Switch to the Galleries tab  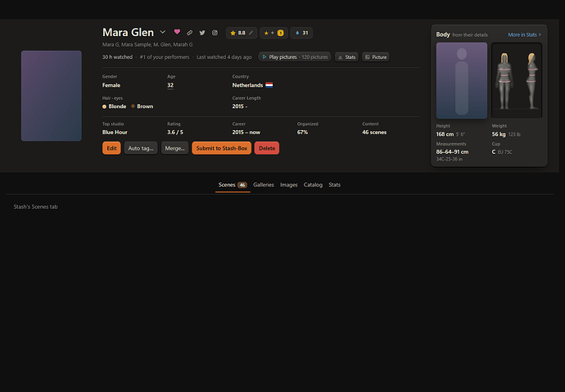coord(264,185)
